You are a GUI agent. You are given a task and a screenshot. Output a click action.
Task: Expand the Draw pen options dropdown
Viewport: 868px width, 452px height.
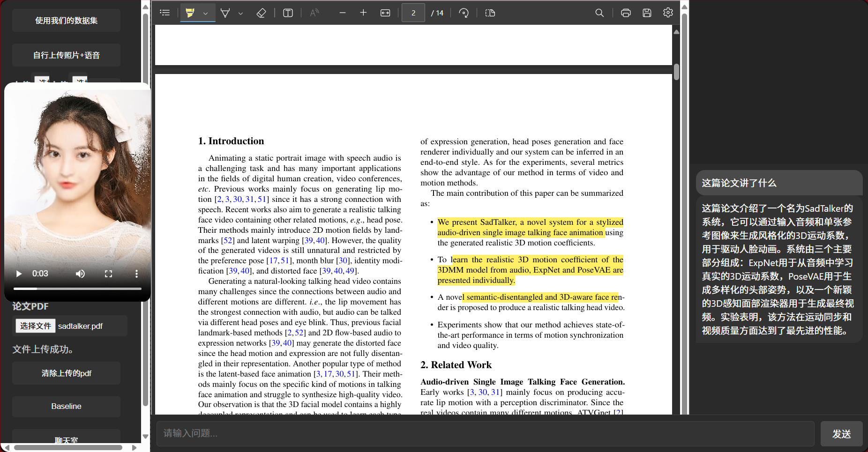point(241,13)
